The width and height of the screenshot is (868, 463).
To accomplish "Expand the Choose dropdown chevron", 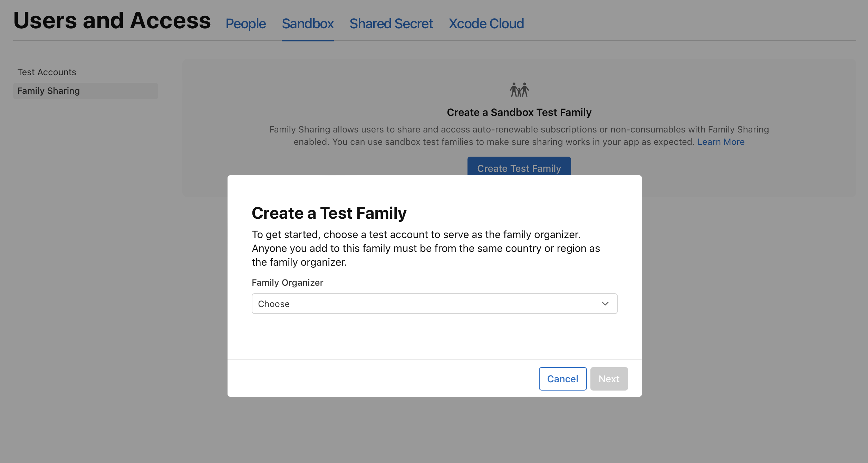I will (x=605, y=304).
